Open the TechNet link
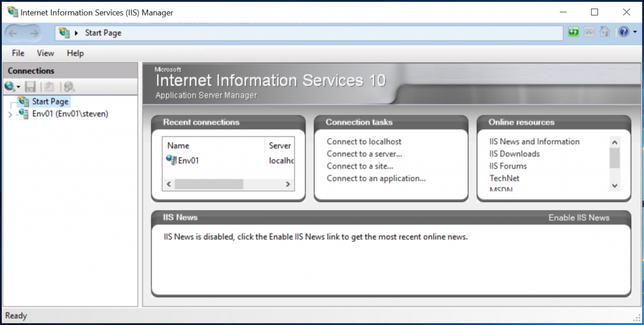The height and width of the screenshot is (325, 644). (x=504, y=178)
